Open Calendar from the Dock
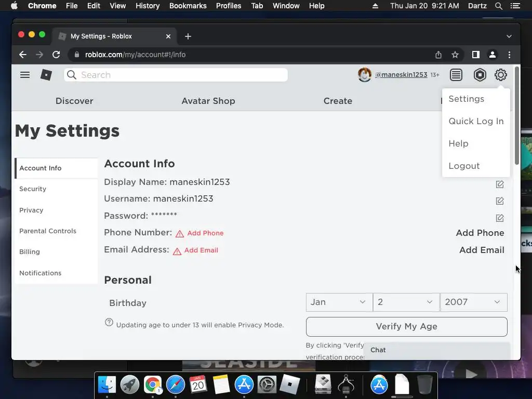532x399 pixels. (198, 385)
